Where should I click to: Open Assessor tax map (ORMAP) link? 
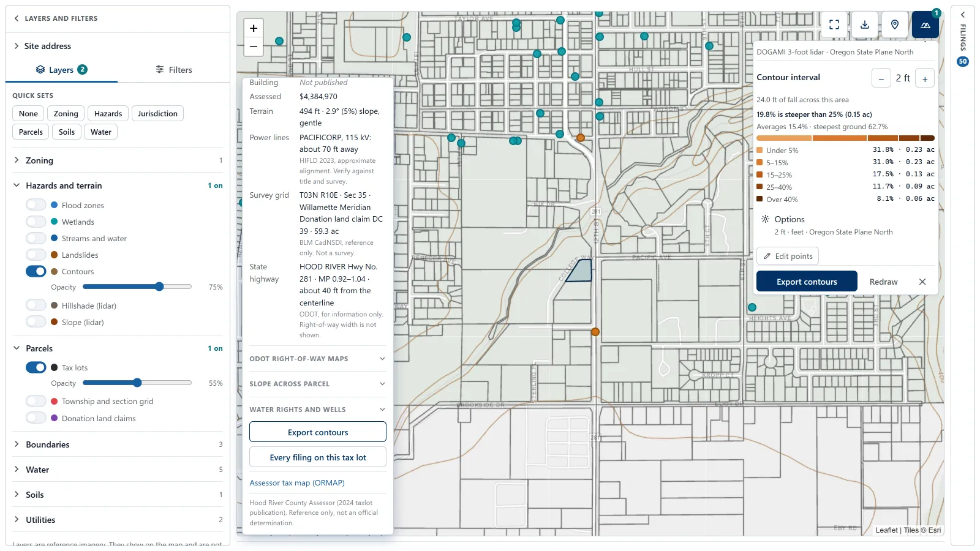297,482
